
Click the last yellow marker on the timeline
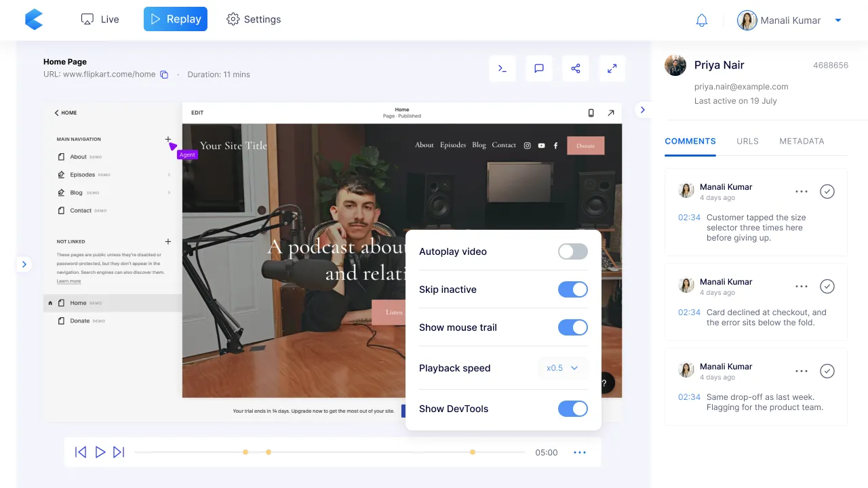(x=473, y=452)
